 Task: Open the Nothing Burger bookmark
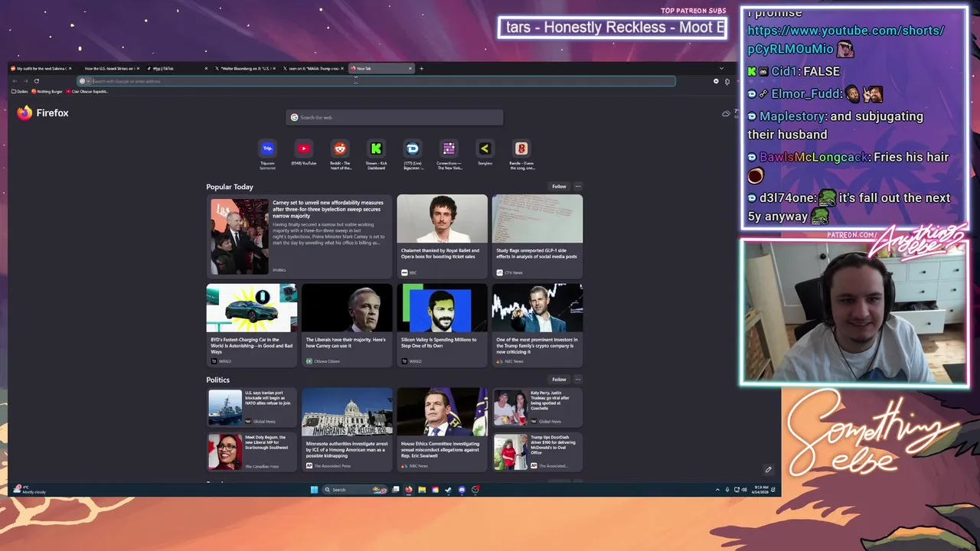47,91
